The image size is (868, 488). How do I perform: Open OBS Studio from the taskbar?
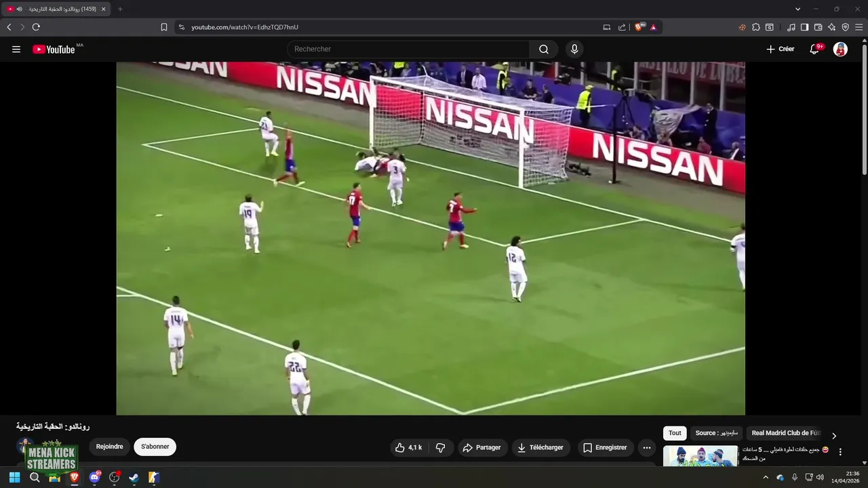(x=114, y=477)
